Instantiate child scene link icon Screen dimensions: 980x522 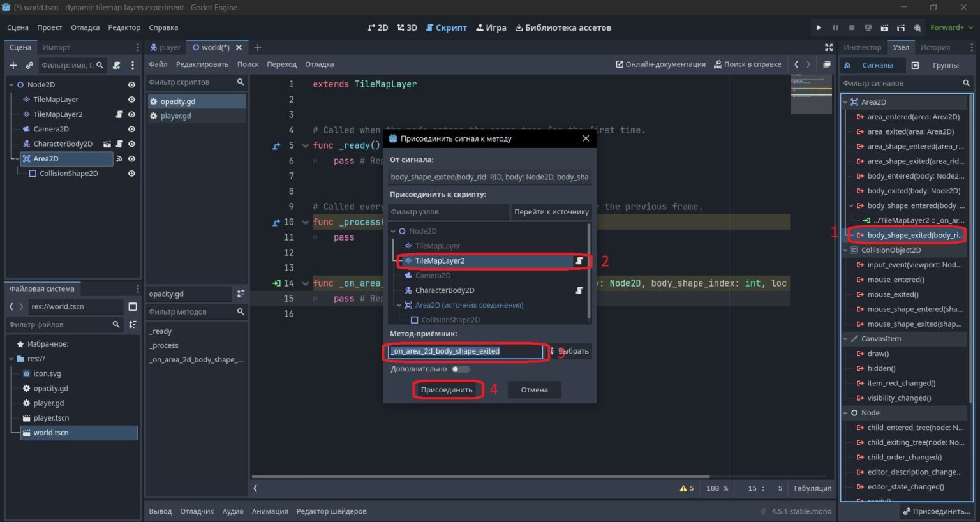29,65
